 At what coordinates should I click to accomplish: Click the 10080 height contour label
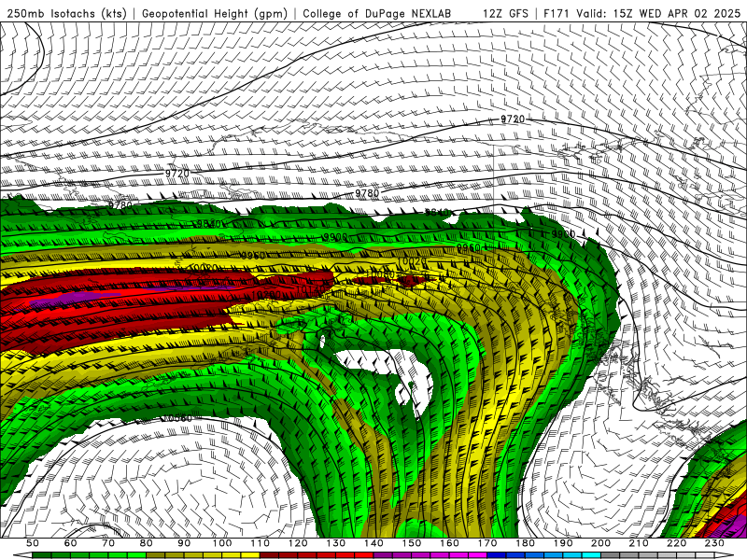pyautogui.click(x=382, y=274)
